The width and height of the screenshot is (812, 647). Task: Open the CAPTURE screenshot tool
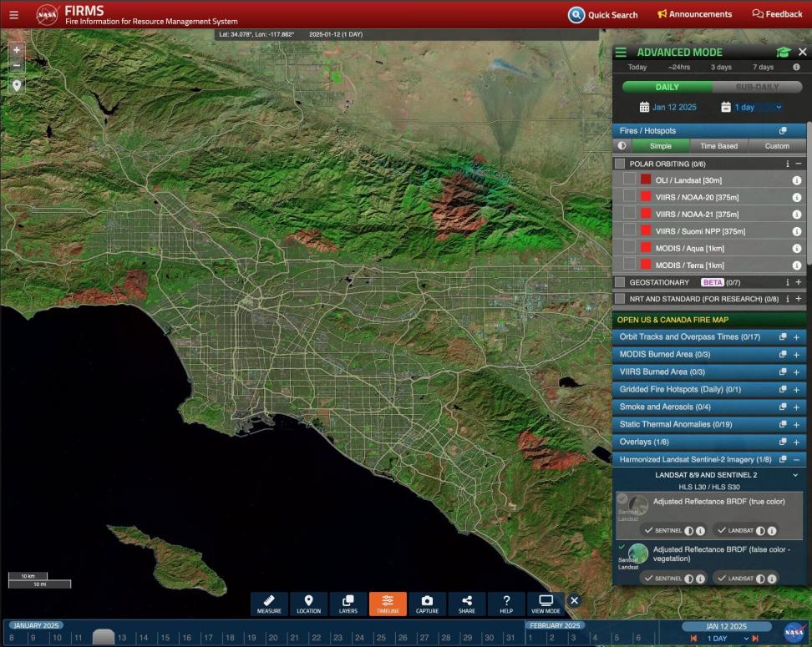click(427, 604)
